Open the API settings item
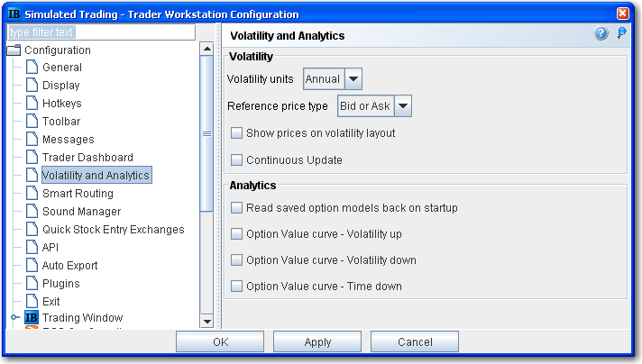The height and width of the screenshot is (364, 642). coord(50,248)
